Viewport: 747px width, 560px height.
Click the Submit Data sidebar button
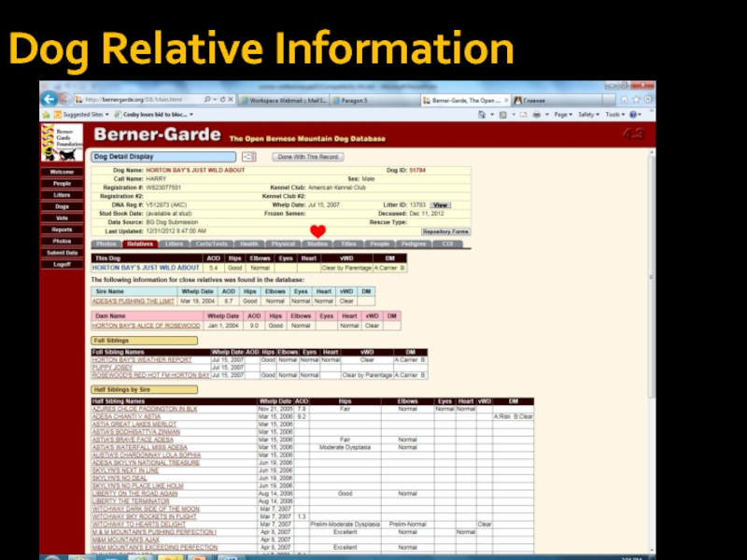point(62,253)
